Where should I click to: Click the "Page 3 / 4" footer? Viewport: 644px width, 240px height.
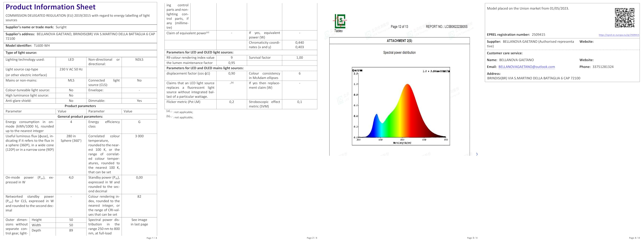click(472, 238)
